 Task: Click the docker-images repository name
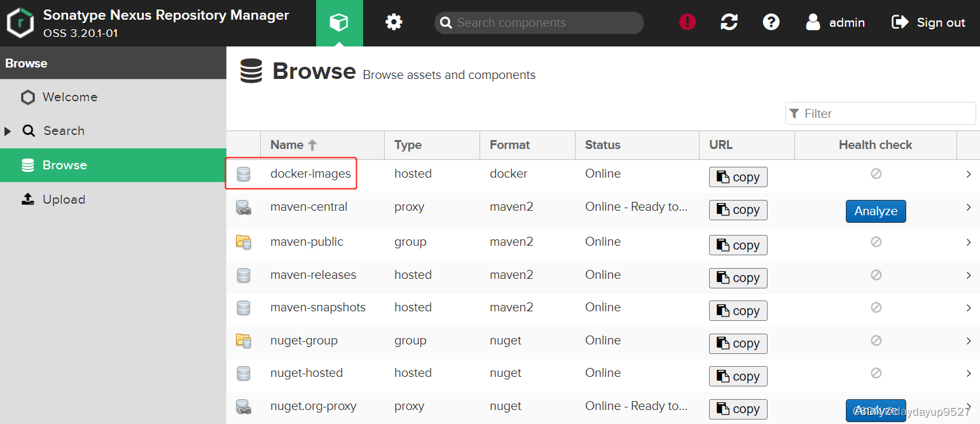click(x=310, y=174)
